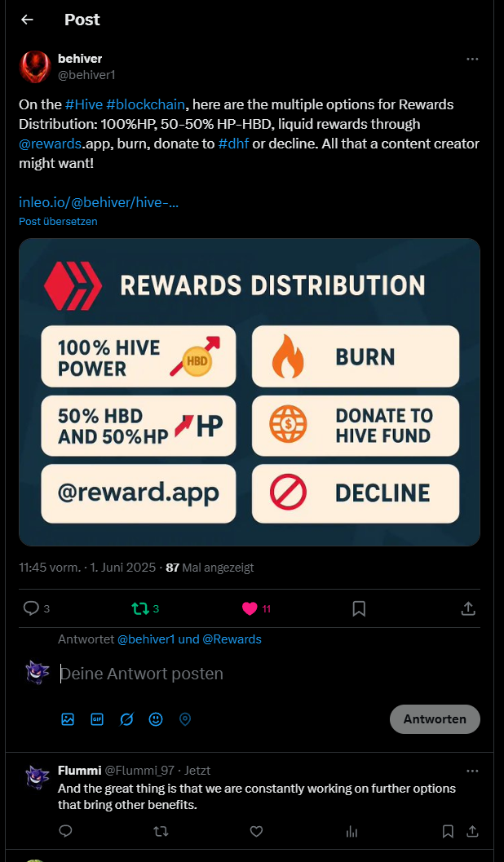Click the Antworten reply button
Image resolution: width=504 pixels, height=862 pixels.
[435, 719]
